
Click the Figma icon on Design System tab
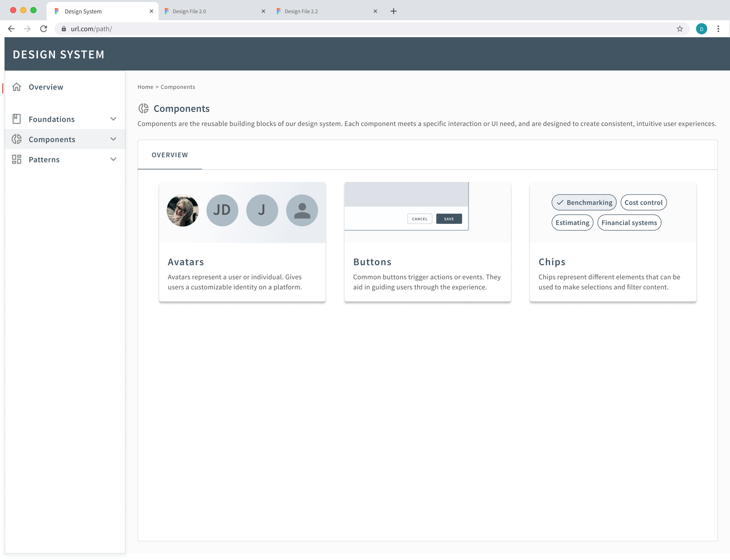pos(57,11)
